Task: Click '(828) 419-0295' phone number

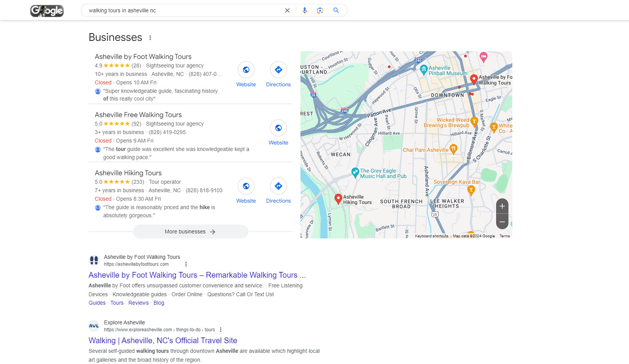Action: 167,132
